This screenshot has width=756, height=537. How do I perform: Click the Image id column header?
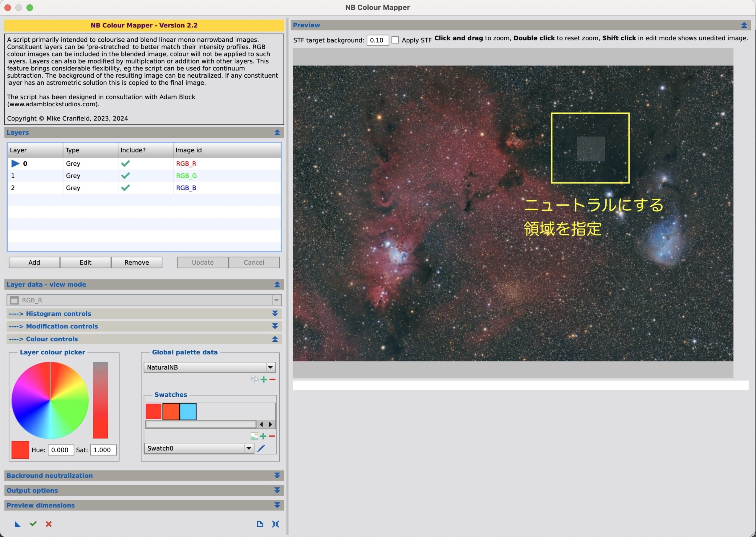click(227, 150)
